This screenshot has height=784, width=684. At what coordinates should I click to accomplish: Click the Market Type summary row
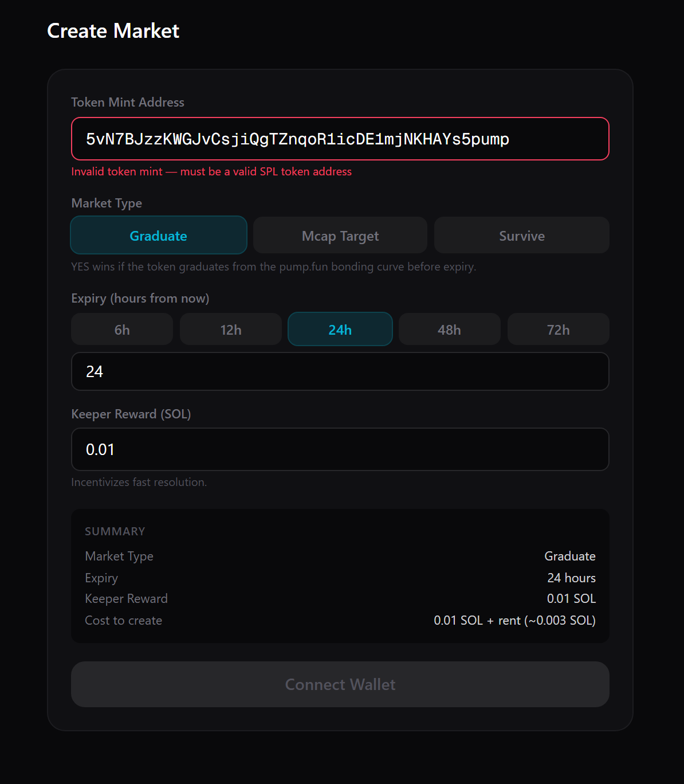pyautogui.click(x=119, y=556)
